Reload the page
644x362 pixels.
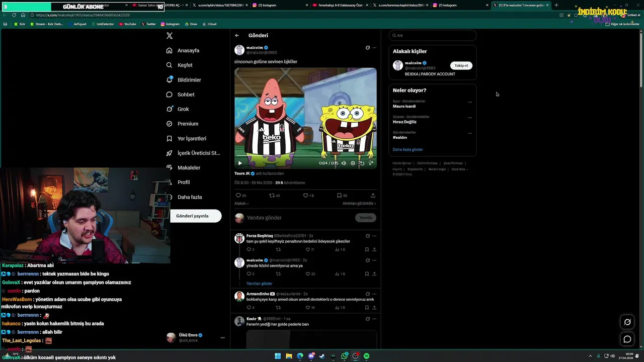coord(14,15)
